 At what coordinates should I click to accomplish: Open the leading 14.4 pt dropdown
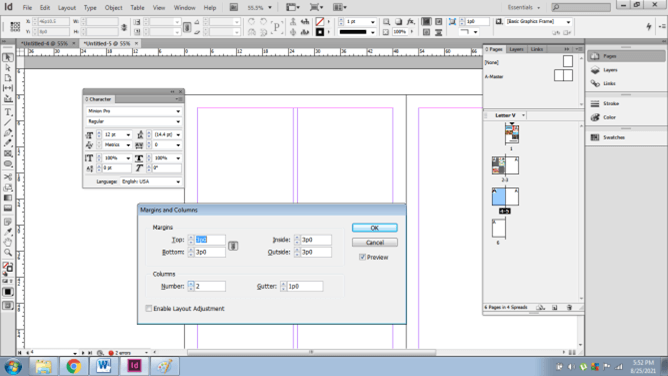click(178, 135)
